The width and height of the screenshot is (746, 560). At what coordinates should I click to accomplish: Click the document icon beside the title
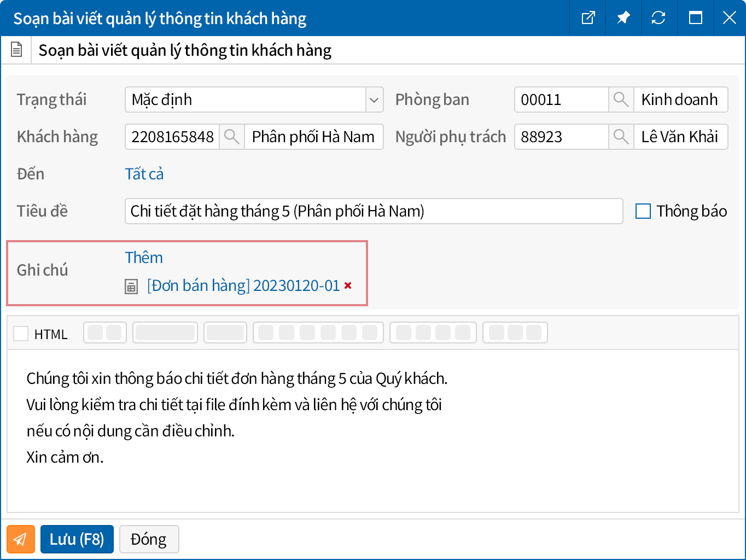click(x=16, y=50)
